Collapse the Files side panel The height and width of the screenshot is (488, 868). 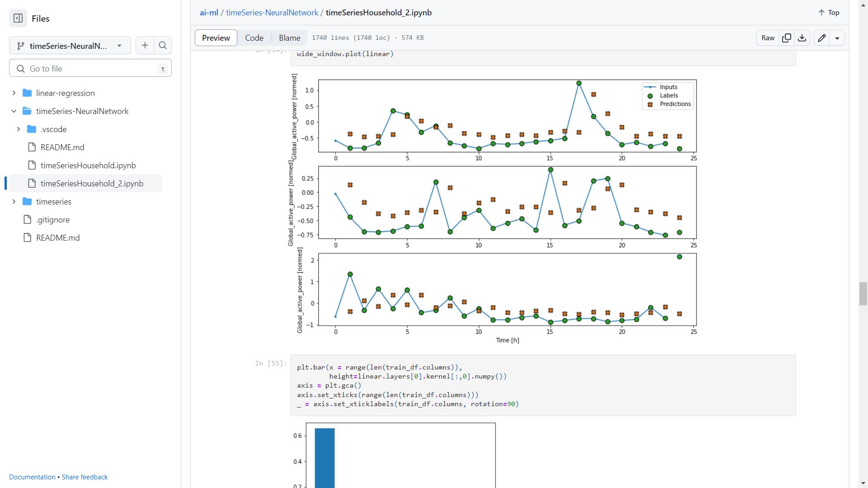pyautogui.click(x=18, y=19)
